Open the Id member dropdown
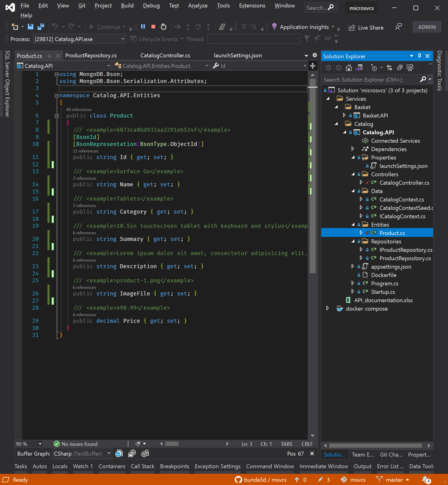The width and height of the screenshot is (448, 485). coord(259,66)
